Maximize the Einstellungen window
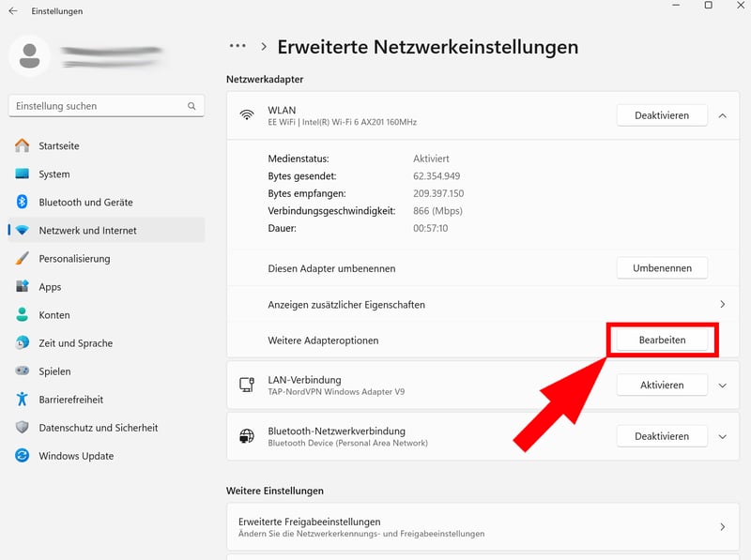This screenshot has height=560, width=751. point(709,6)
